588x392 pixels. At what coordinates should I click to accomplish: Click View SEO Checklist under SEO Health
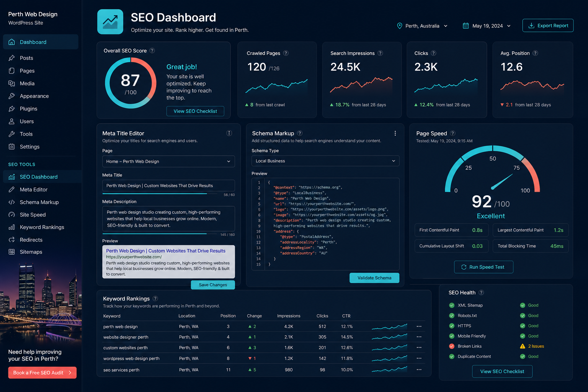click(502, 371)
